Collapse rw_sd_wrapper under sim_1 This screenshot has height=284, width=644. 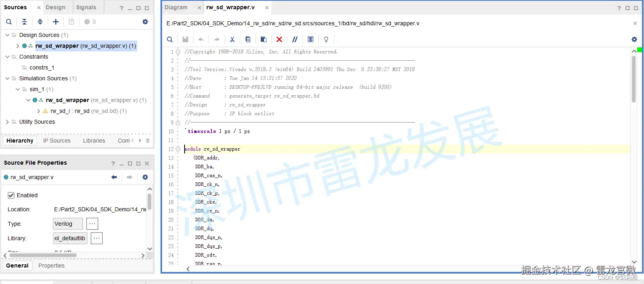coord(28,100)
